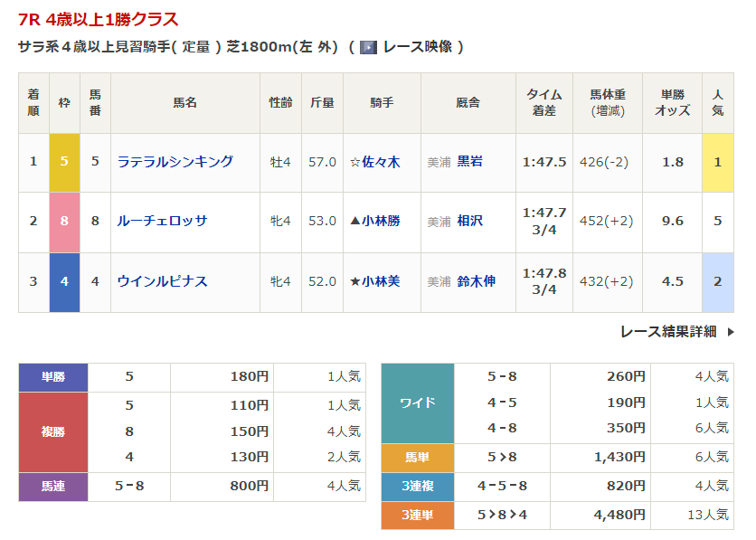Open the レース結果詳細 details link

click(x=667, y=332)
